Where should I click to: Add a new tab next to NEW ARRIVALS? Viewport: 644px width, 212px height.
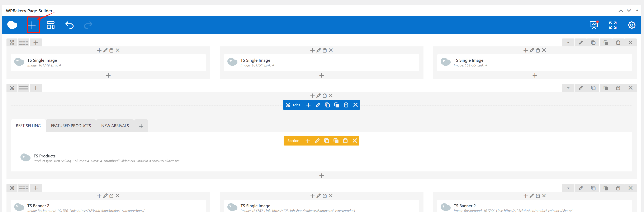pyautogui.click(x=141, y=126)
